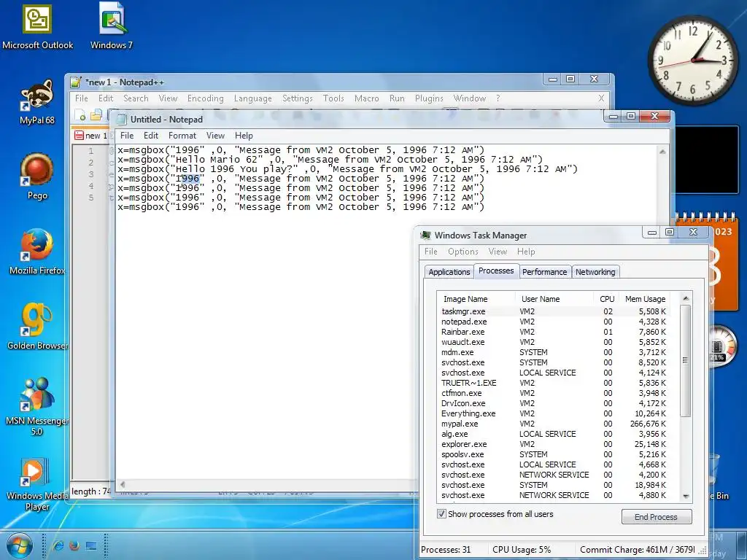
Task: Select the mdm.exe process row
Action: pyautogui.click(x=554, y=352)
